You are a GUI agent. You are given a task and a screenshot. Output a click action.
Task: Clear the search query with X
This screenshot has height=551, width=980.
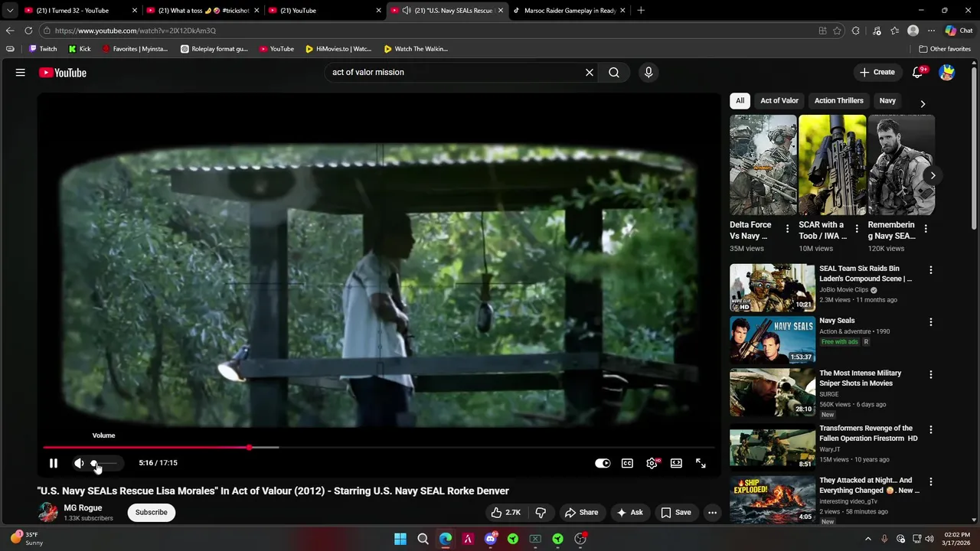point(590,72)
